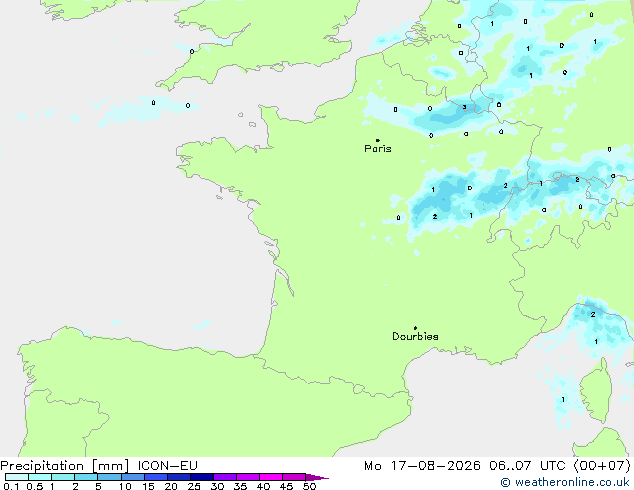Select the 0.5–1 mm legend color swatch
The width and height of the screenshot is (634, 490).
tap(40, 477)
